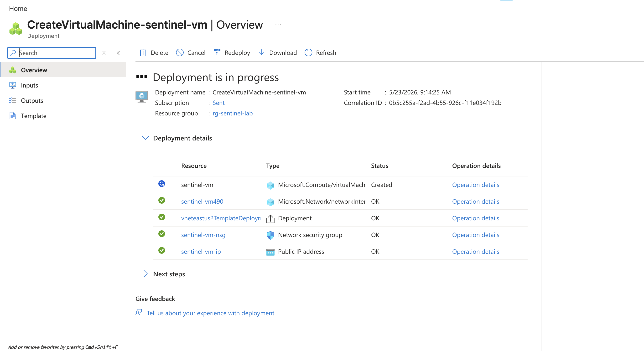This screenshot has height=351, width=644.
Task: Click the Public IP address icon
Action: click(270, 252)
